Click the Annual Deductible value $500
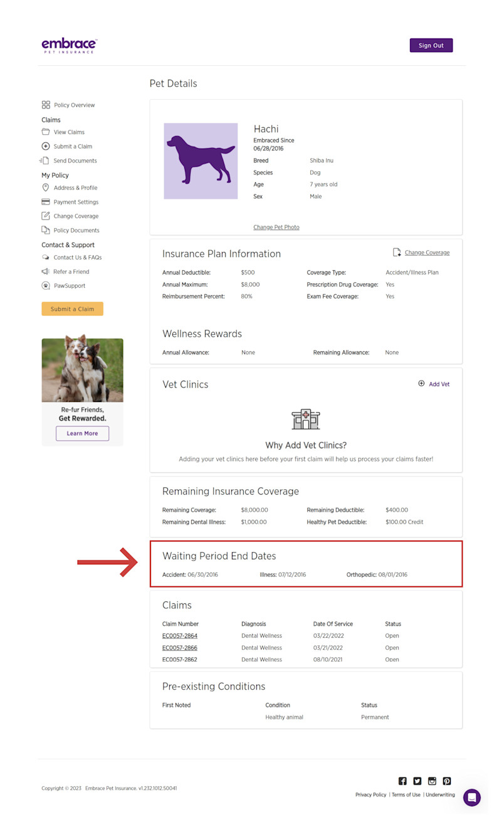This screenshot has width=504, height=834. [x=248, y=273]
